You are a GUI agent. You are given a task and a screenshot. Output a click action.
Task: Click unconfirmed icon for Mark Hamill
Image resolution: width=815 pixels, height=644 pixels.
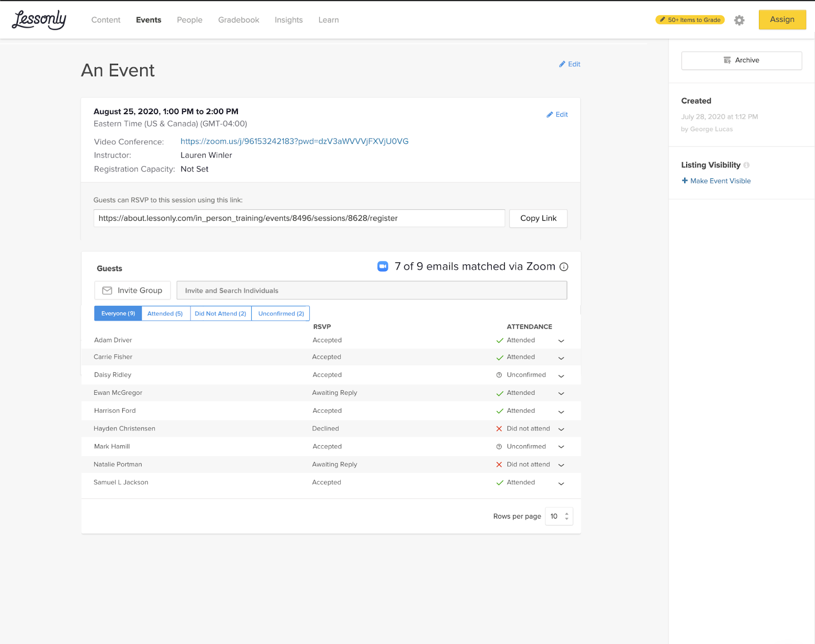[x=499, y=447]
